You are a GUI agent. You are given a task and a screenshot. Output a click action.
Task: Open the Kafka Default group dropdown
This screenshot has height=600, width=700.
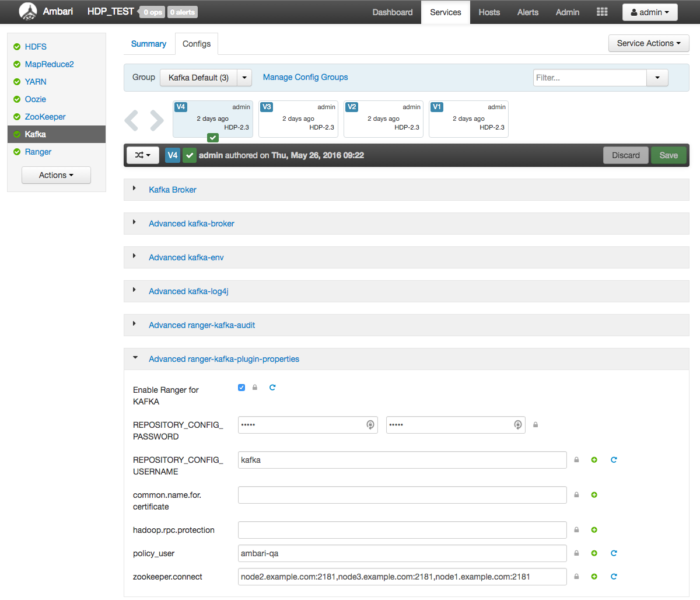tap(244, 77)
